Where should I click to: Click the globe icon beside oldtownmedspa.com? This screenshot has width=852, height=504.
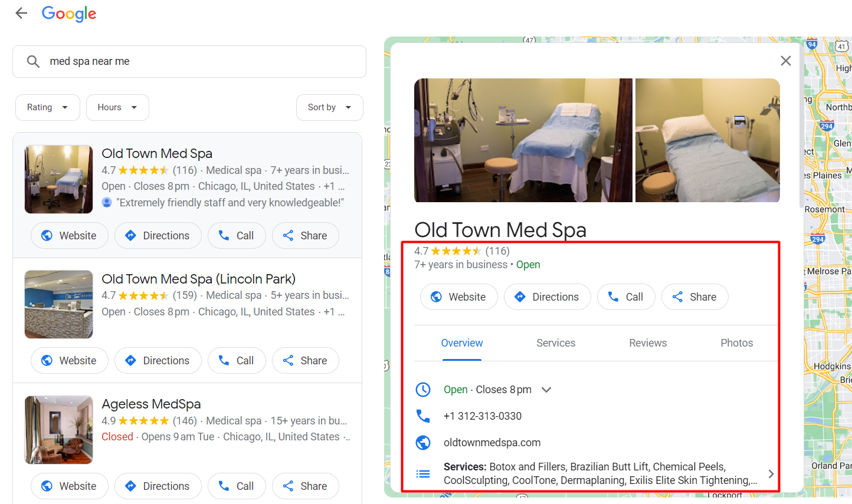pyautogui.click(x=423, y=442)
